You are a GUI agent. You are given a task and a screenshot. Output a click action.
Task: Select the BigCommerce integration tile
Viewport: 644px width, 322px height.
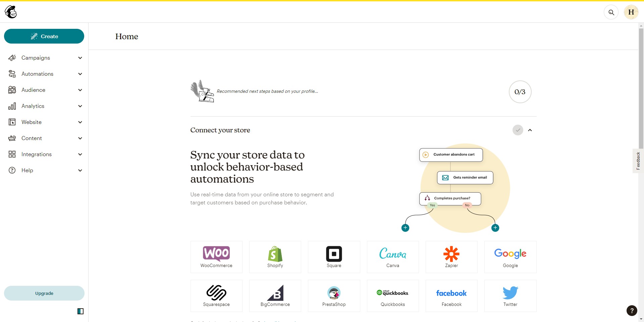(275, 296)
